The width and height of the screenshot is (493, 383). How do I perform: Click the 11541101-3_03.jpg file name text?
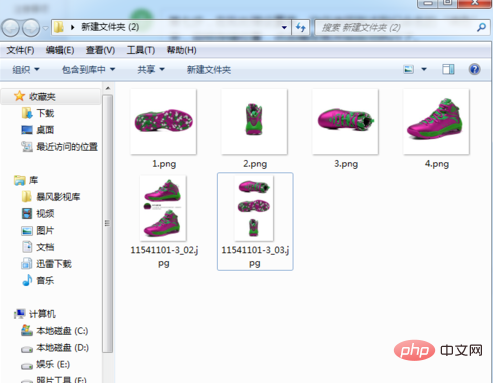point(255,257)
